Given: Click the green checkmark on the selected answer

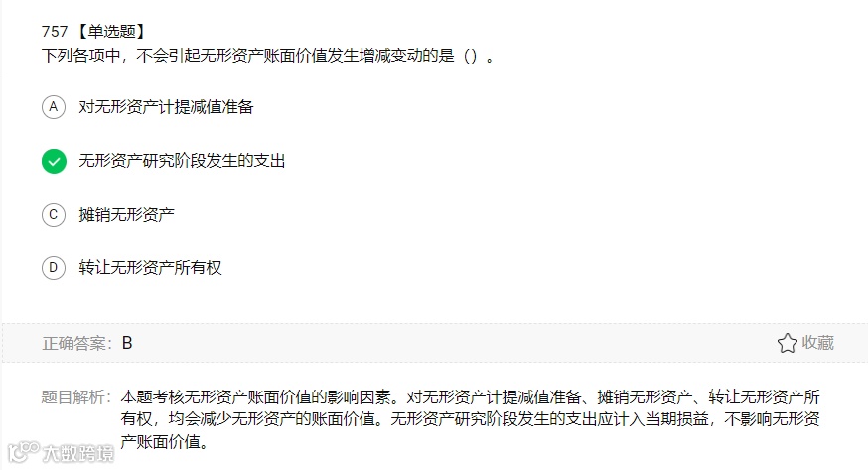Looking at the screenshot, I should pos(54,162).
